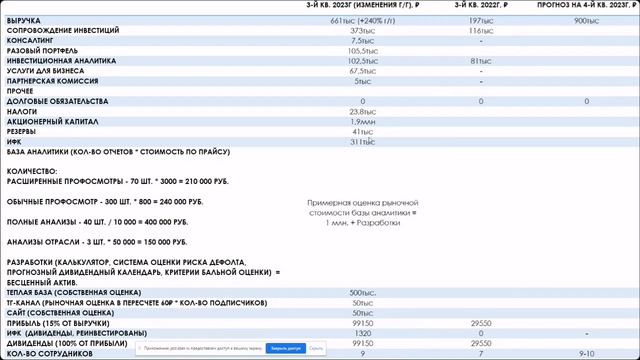Click the blue 'Закрыть доступ' stop-sharing button

click(x=286, y=348)
